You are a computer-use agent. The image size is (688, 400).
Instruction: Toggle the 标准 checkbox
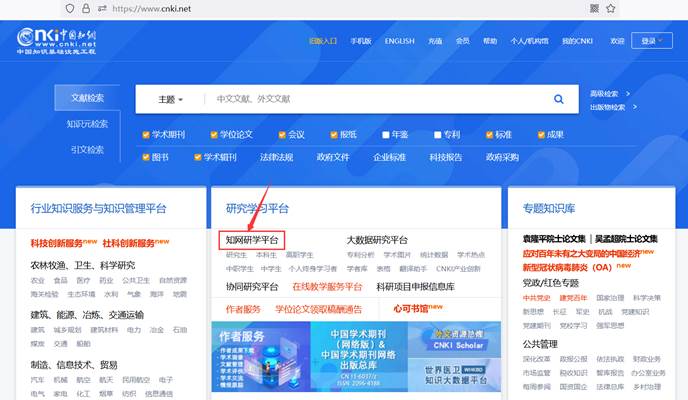coord(489,135)
